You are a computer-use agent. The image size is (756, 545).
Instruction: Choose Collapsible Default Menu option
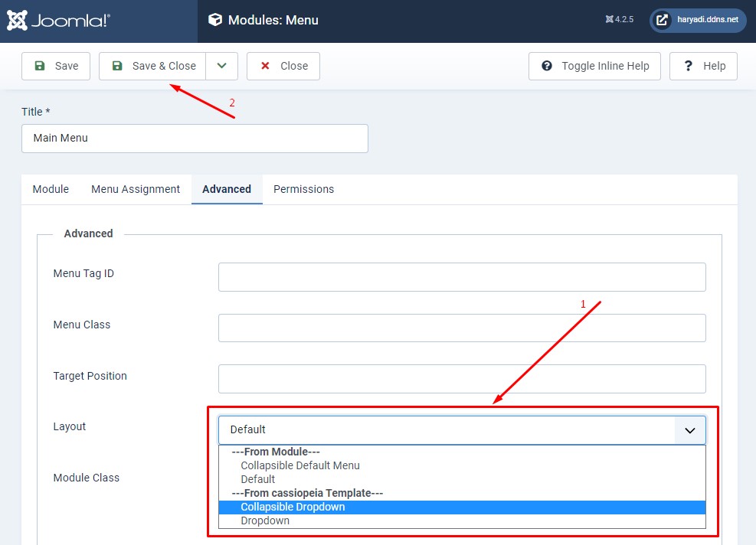299,465
